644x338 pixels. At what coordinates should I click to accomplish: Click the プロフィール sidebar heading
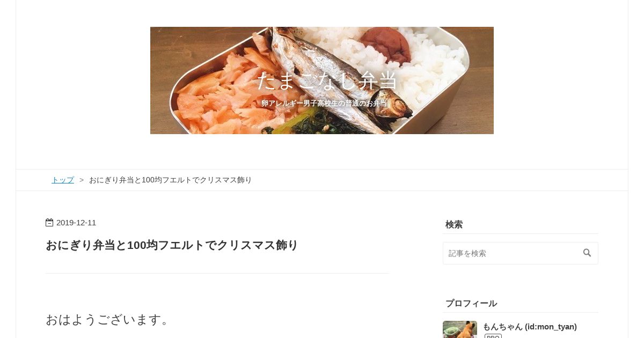471,303
